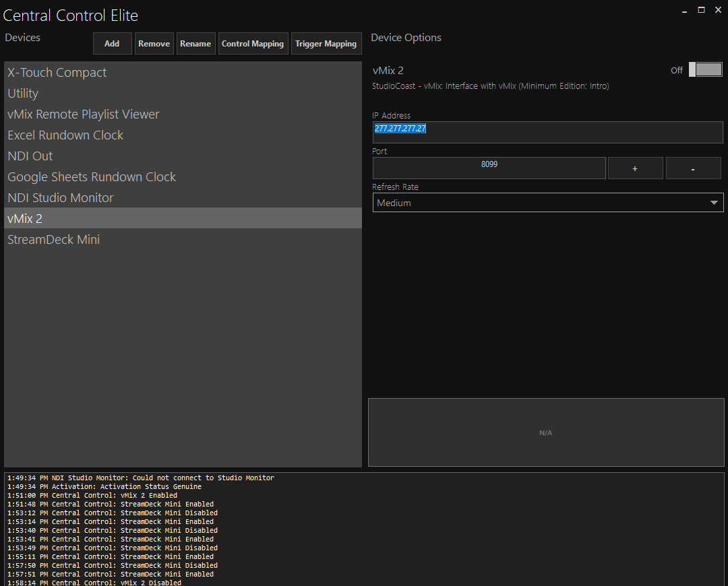Select NDI Out in device list
The image size is (728, 586).
[30, 156]
